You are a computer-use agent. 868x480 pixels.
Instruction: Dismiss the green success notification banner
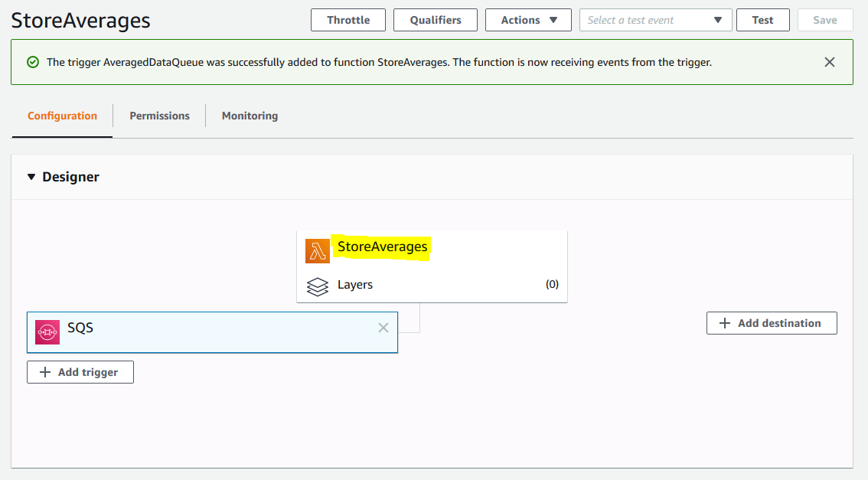coord(829,62)
